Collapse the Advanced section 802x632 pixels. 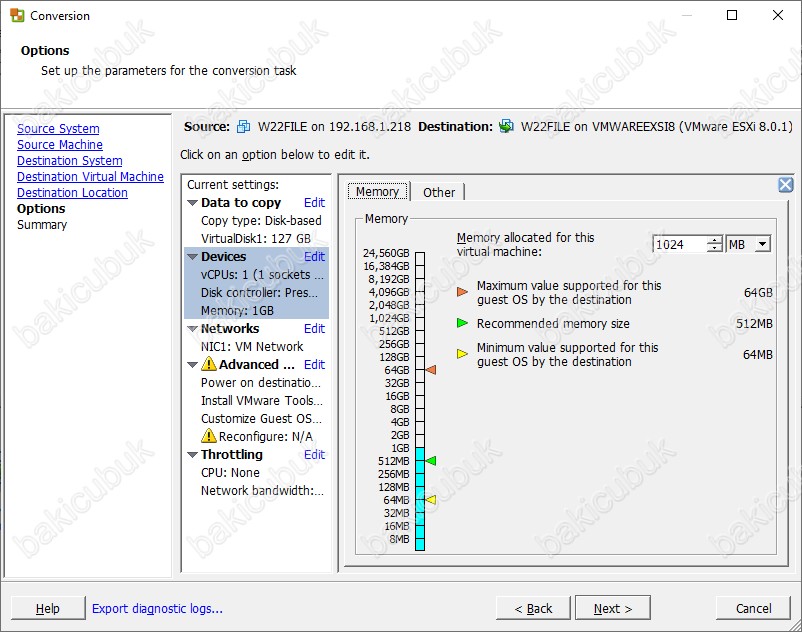[192, 365]
